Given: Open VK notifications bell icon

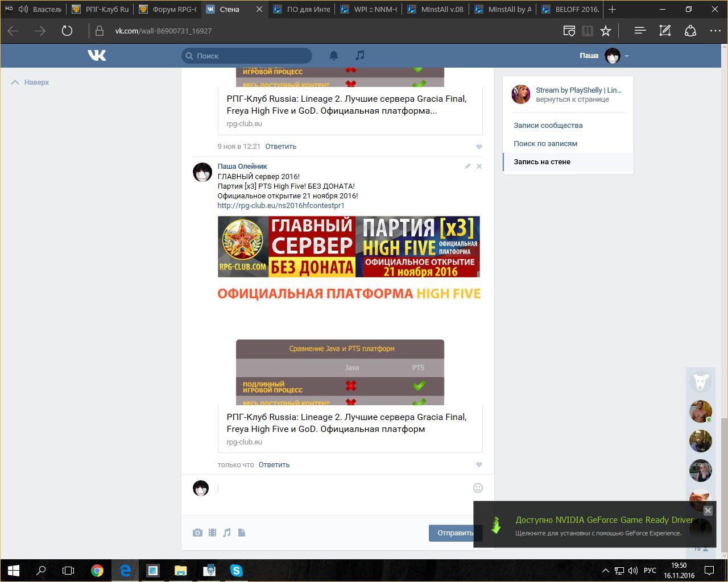Looking at the screenshot, I should click(334, 55).
